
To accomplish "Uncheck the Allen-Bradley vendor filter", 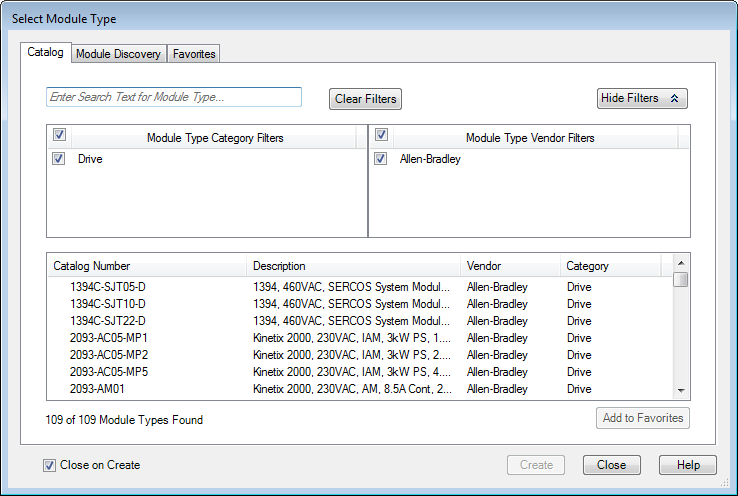I will tap(381, 159).
